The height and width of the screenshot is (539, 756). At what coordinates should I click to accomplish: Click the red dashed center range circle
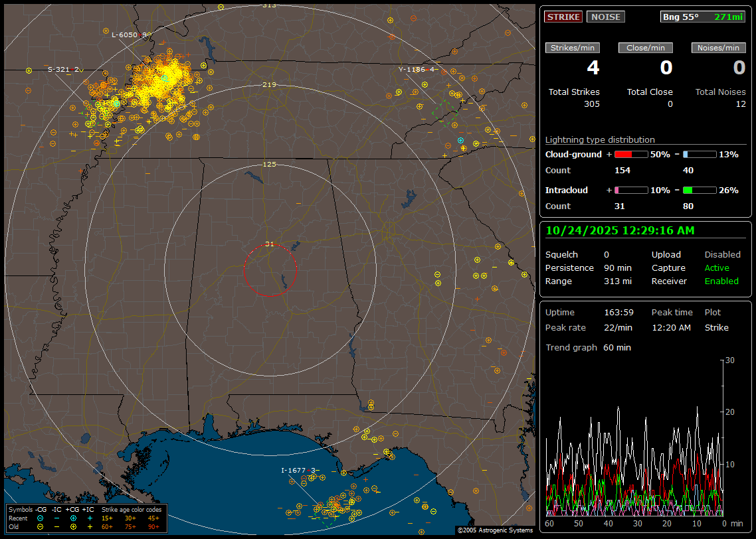click(x=270, y=269)
